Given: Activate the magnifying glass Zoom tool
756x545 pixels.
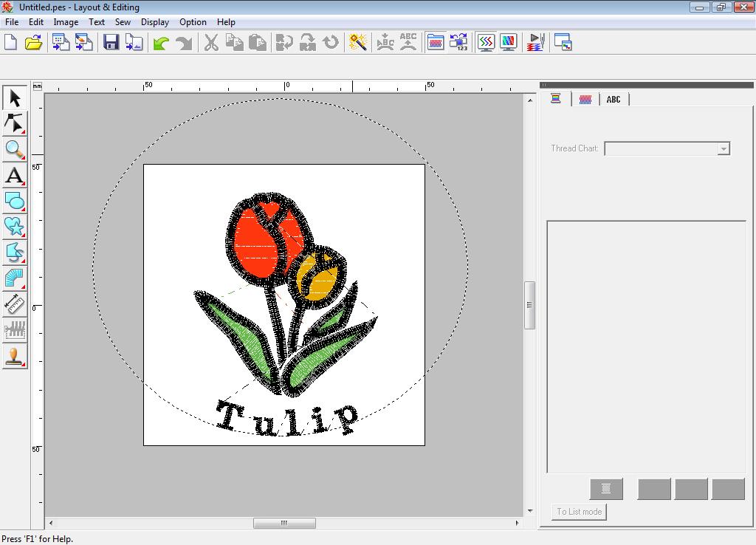Looking at the screenshot, I should [15, 149].
